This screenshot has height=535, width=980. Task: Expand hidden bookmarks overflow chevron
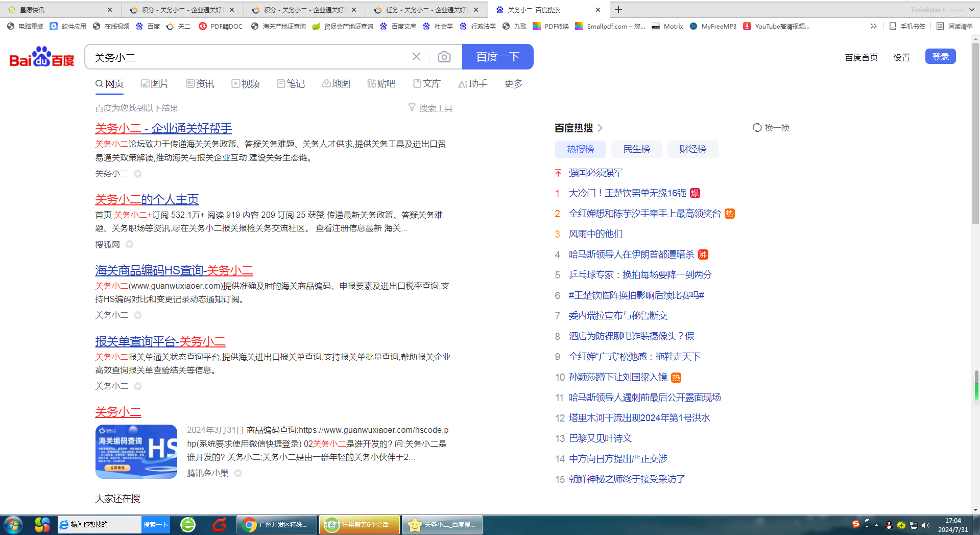point(873,26)
